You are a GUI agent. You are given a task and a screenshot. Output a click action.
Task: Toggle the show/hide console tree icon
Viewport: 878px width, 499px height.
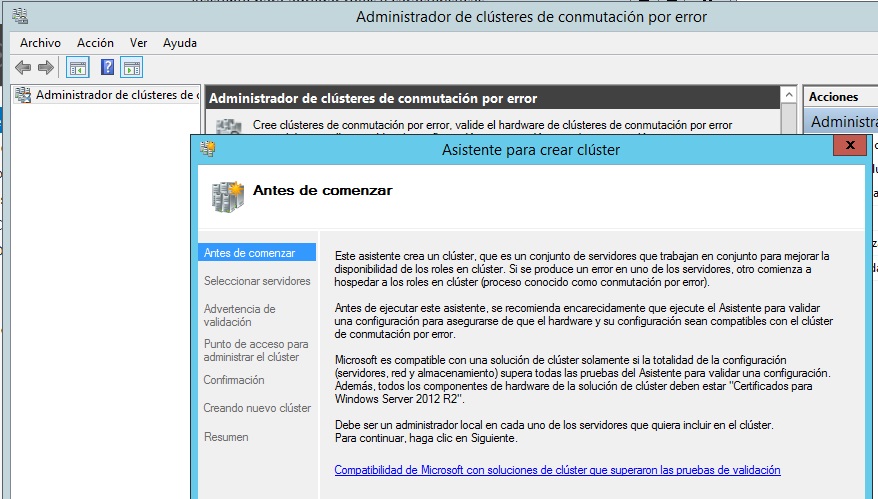click(77, 68)
